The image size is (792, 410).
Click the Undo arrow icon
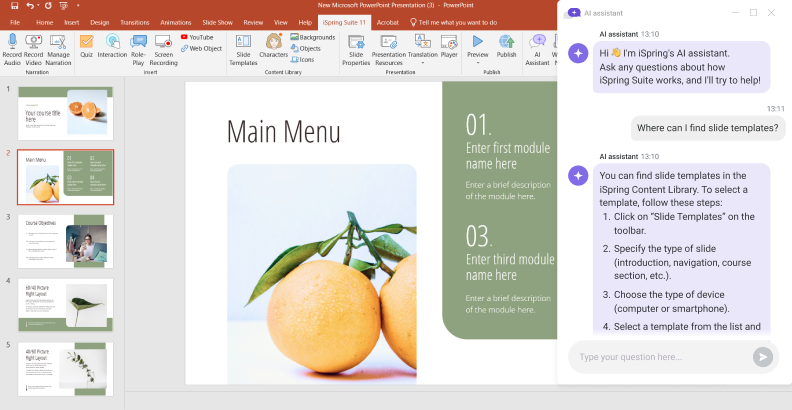[29, 6]
